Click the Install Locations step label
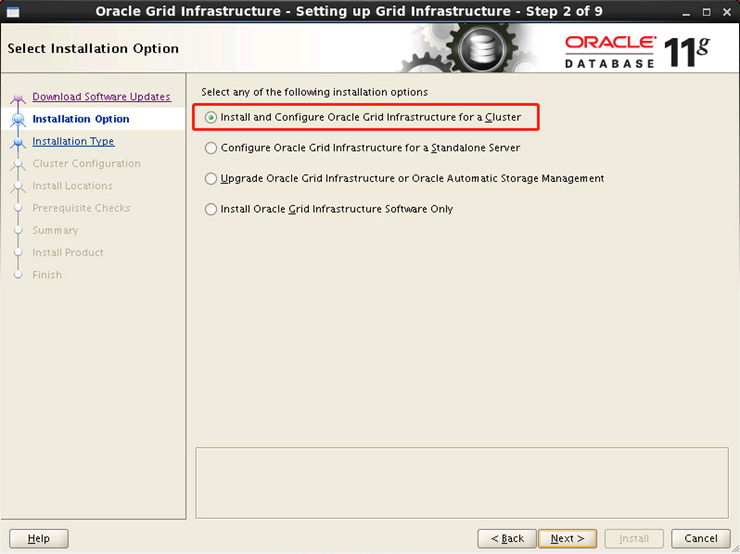 tap(72, 185)
